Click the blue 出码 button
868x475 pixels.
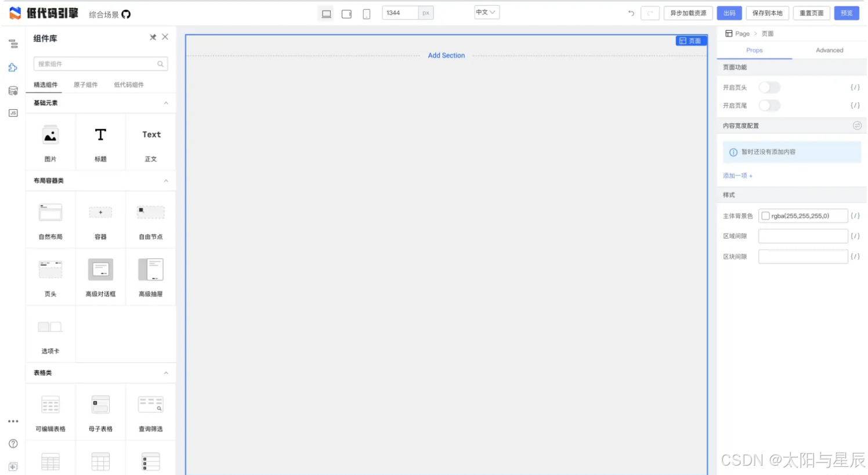point(729,13)
